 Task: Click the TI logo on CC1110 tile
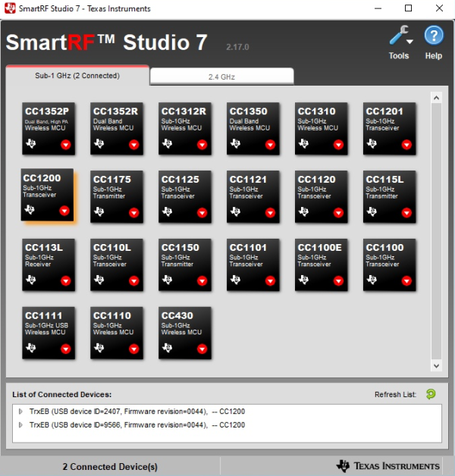tap(99, 347)
